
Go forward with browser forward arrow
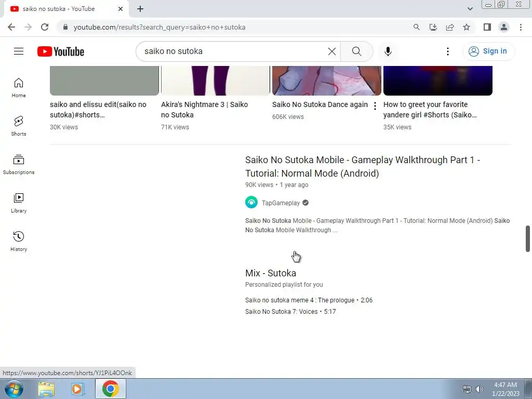(x=28, y=27)
